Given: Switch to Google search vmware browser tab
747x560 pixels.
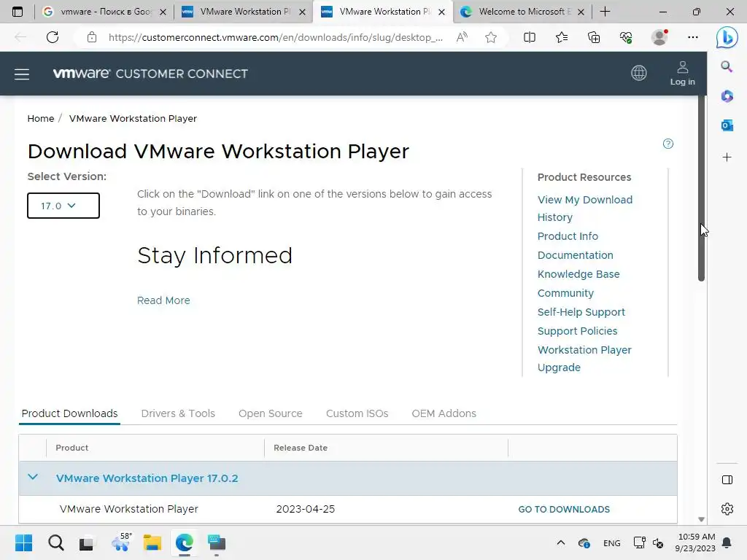Looking at the screenshot, I should point(104,12).
